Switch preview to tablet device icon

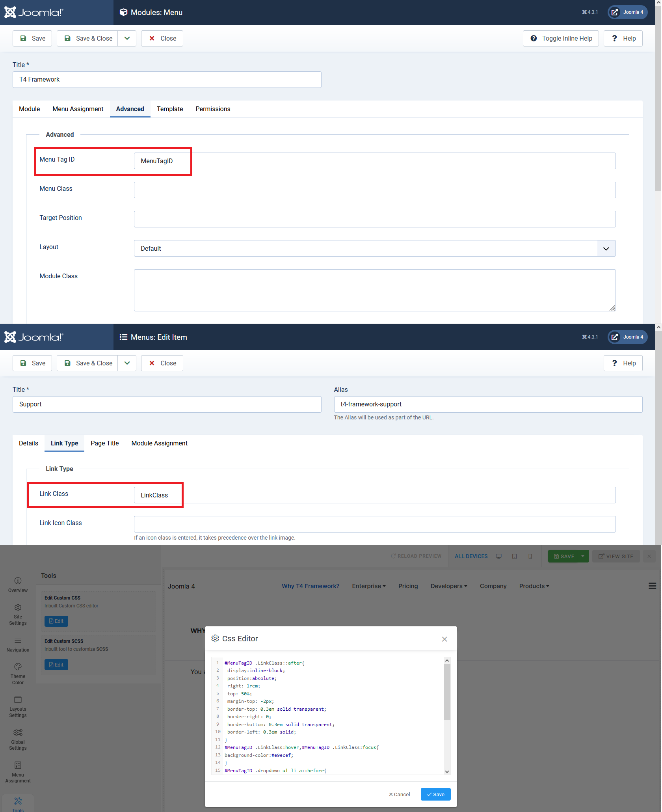pos(515,556)
